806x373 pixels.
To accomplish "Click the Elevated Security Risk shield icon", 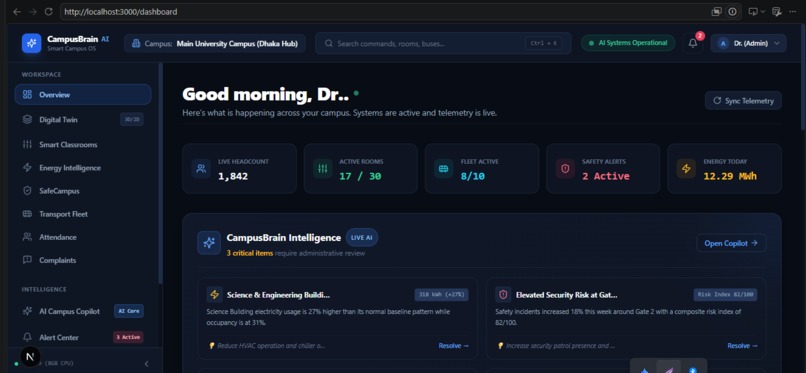I will [503, 294].
